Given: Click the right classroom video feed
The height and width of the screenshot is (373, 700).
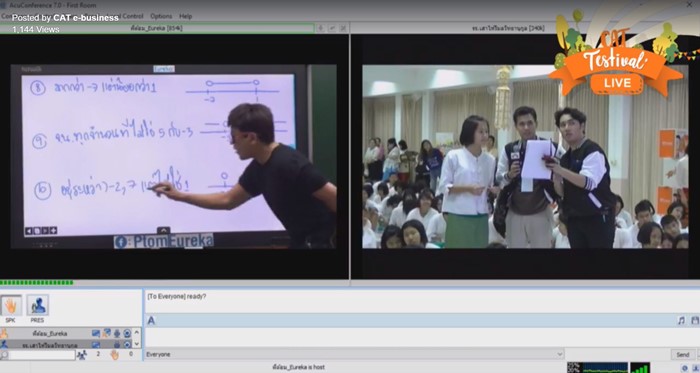Looking at the screenshot, I should 525,157.
